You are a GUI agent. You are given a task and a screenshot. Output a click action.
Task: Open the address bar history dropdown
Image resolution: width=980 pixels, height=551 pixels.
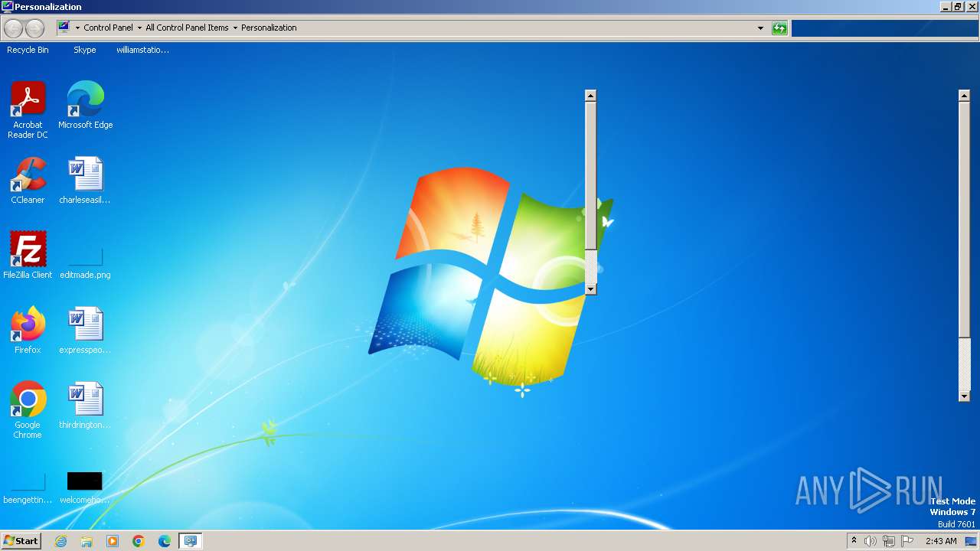(760, 28)
